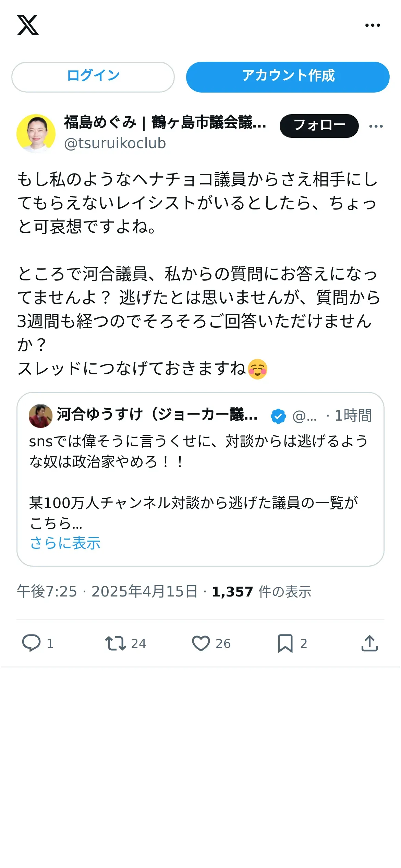Click the repost arrows icon
Viewport: 401px width, 868px height.
[116, 643]
